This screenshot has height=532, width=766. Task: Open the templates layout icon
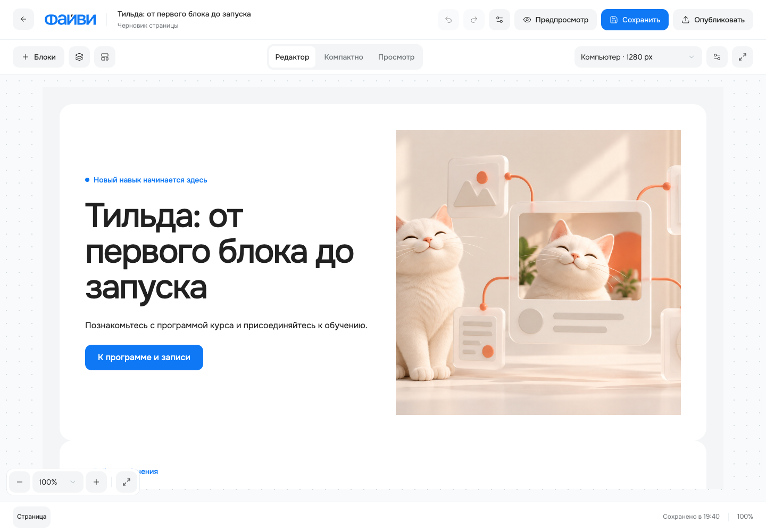coord(105,57)
